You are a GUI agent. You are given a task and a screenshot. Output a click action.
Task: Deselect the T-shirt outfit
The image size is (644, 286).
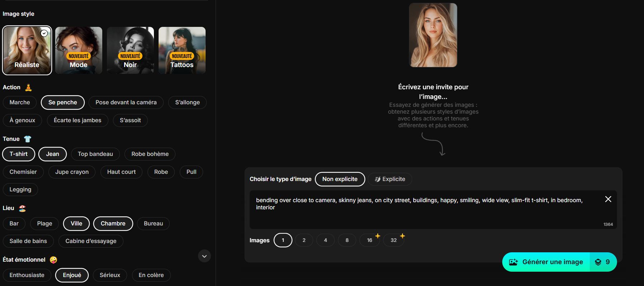(19, 154)
